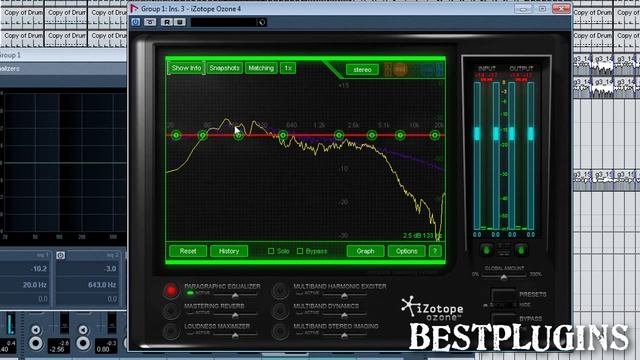
Task: Adjust Multiband Harmonic Exciter amount slider
Action: [x=344, y=295]
